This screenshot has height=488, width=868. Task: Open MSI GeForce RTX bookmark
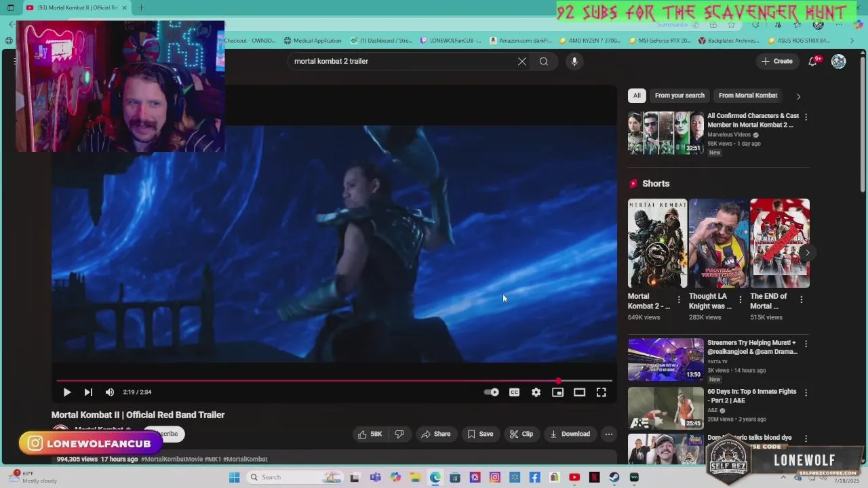[660, 41]
